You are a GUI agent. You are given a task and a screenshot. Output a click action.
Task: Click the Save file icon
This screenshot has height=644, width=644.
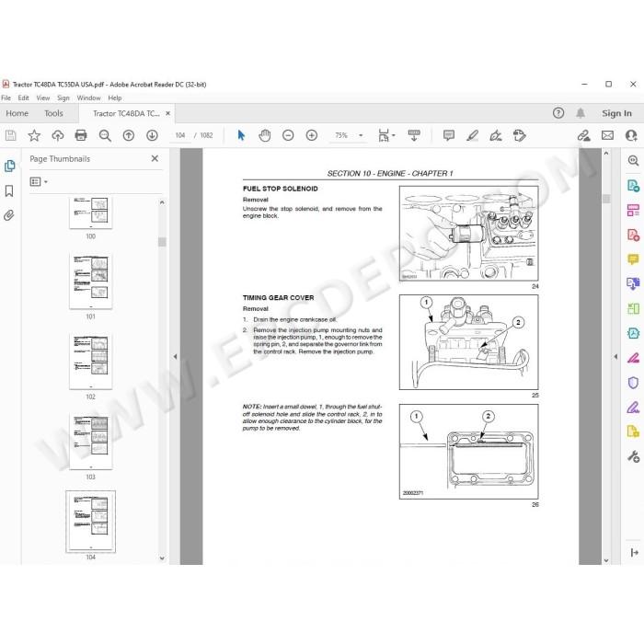pos(11,135)
